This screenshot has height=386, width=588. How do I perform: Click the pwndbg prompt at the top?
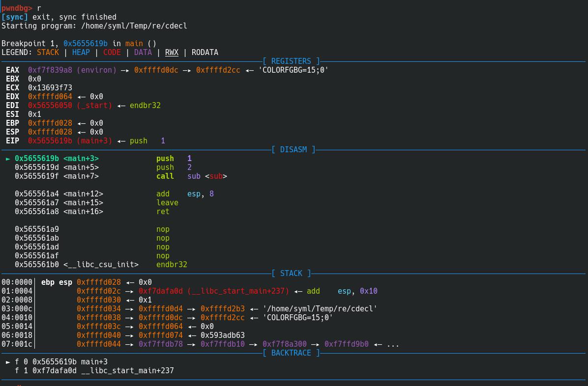(x=17, y=8)
